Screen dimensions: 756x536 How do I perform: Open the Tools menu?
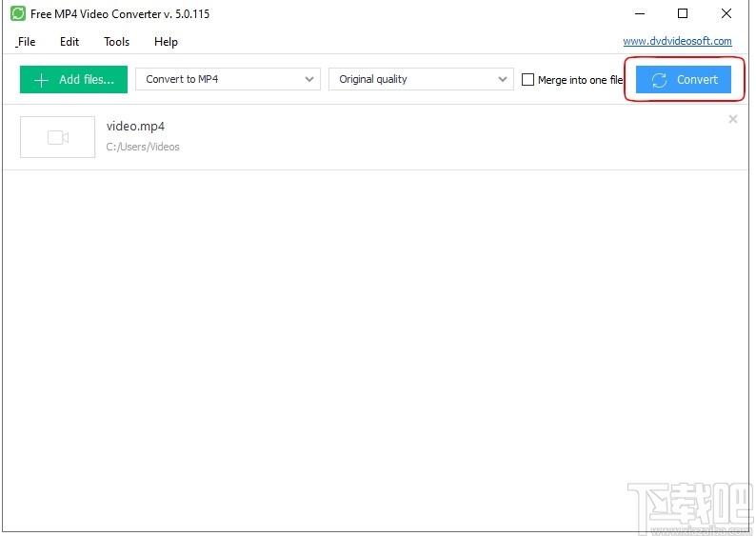point(117,42)
